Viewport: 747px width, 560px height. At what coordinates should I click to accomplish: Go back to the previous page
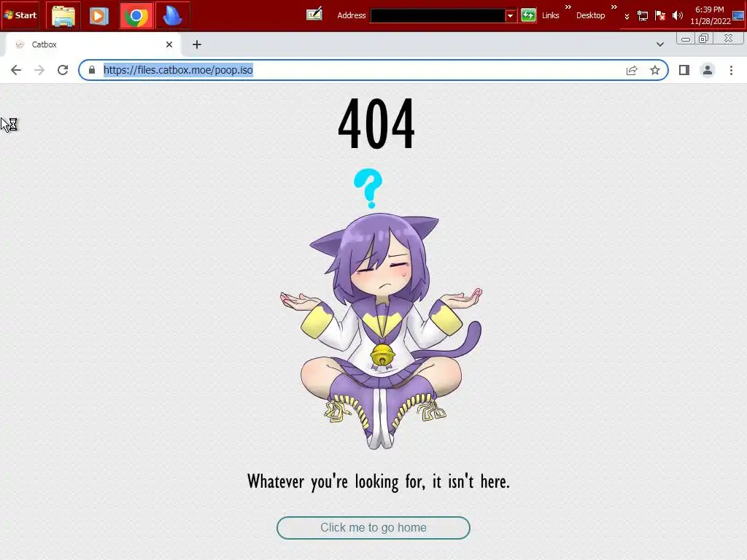tap(16, 70)
